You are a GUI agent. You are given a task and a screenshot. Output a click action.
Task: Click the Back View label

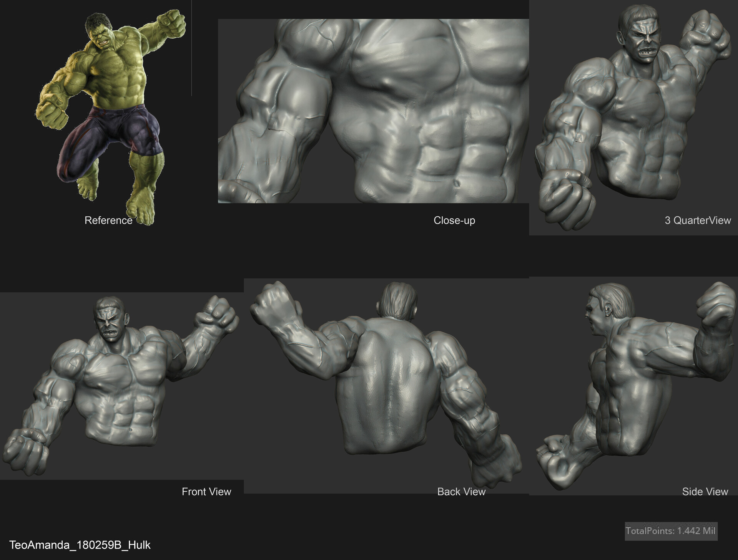point(461,492)
